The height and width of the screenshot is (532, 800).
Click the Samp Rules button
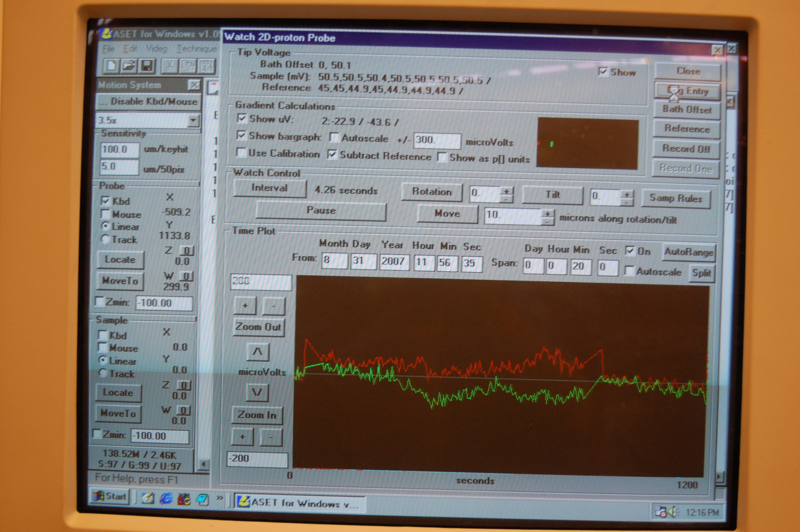[x=676, y=198]
